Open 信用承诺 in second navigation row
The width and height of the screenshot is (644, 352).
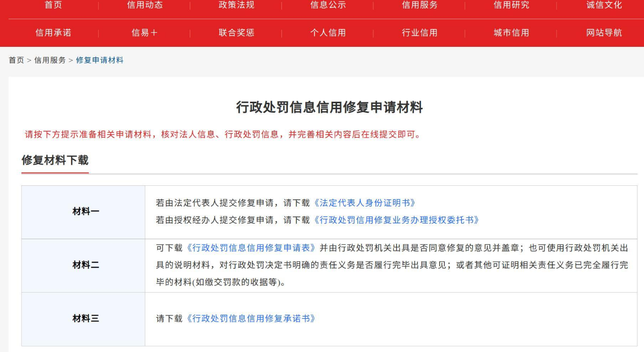click(53, 33)
